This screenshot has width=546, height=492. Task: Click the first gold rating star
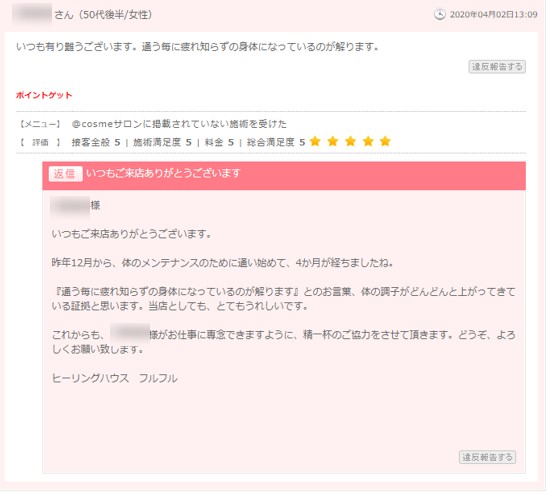point(315,141)
